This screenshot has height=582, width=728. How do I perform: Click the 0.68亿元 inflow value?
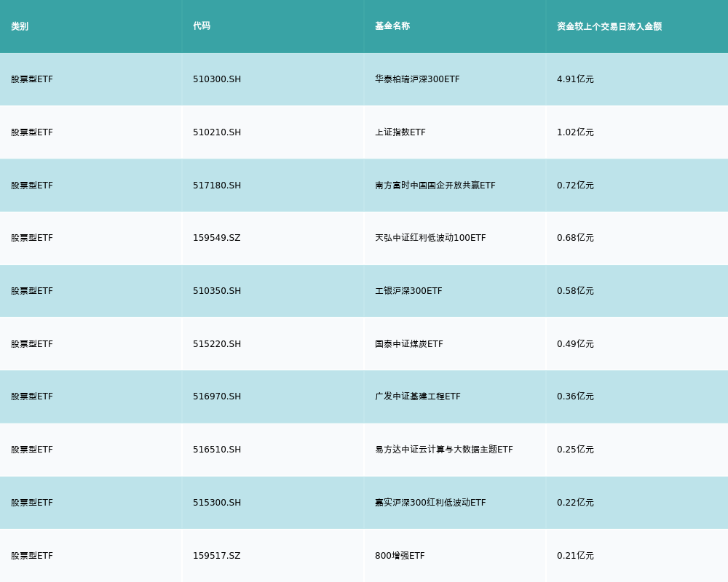pos(575,238)
